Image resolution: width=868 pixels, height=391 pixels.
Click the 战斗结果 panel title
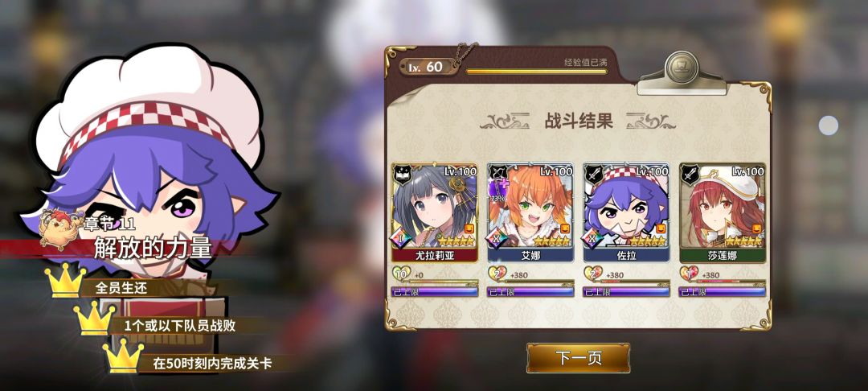[579, 121]
